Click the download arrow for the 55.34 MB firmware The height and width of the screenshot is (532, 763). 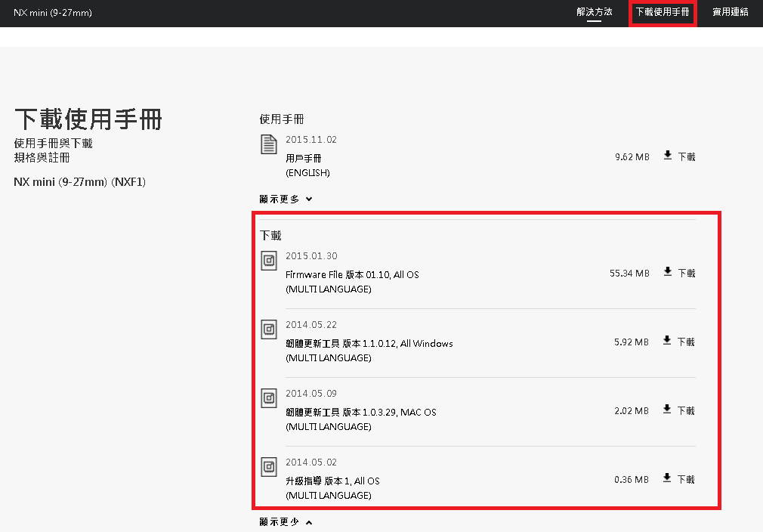click(668, 271)
